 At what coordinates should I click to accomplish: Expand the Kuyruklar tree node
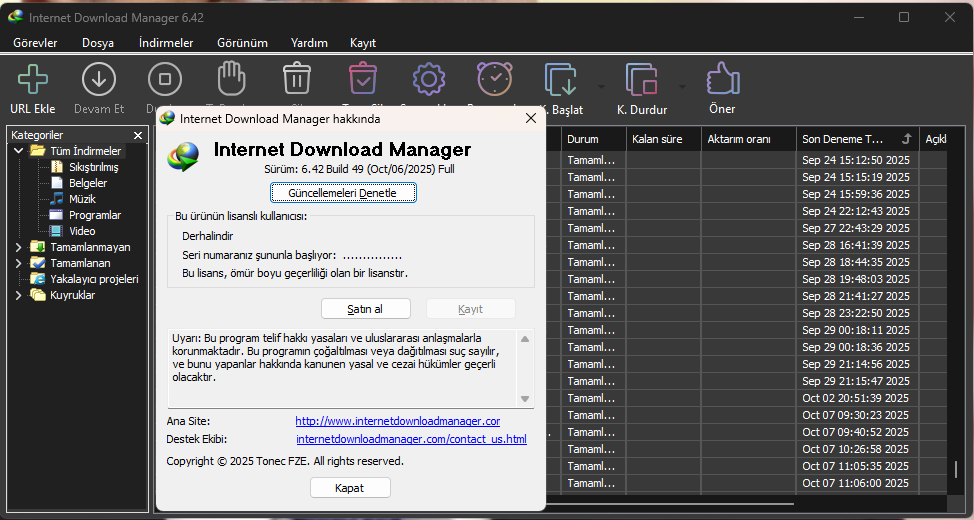[18, 295]
